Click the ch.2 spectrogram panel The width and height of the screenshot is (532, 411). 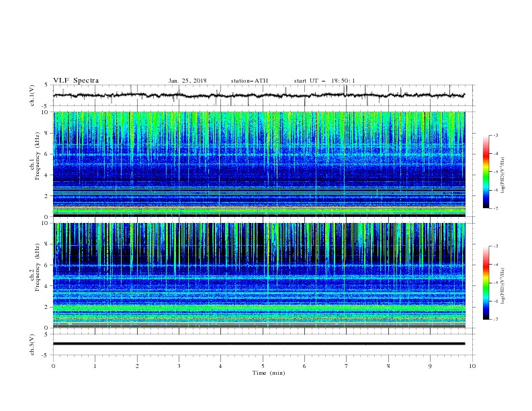coord(259,275)
